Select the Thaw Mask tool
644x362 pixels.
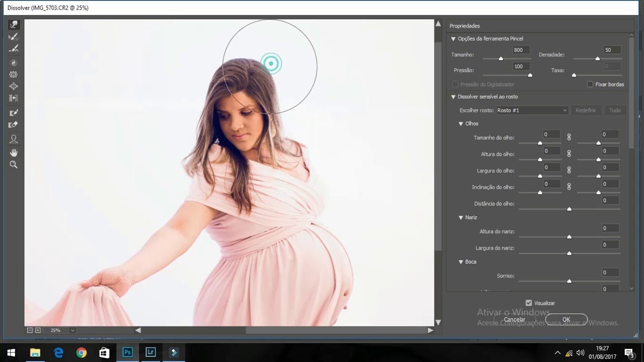coord(14,125)
